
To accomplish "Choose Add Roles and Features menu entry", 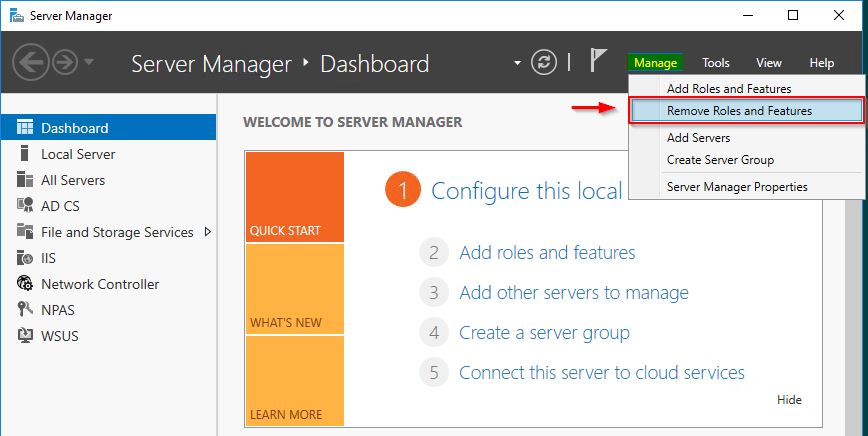I will 746,89.
